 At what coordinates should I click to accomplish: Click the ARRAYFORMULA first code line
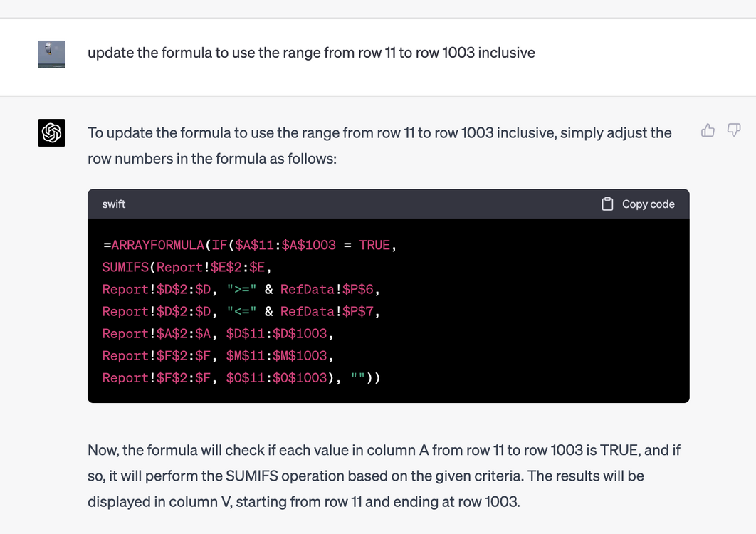[249, 245]
